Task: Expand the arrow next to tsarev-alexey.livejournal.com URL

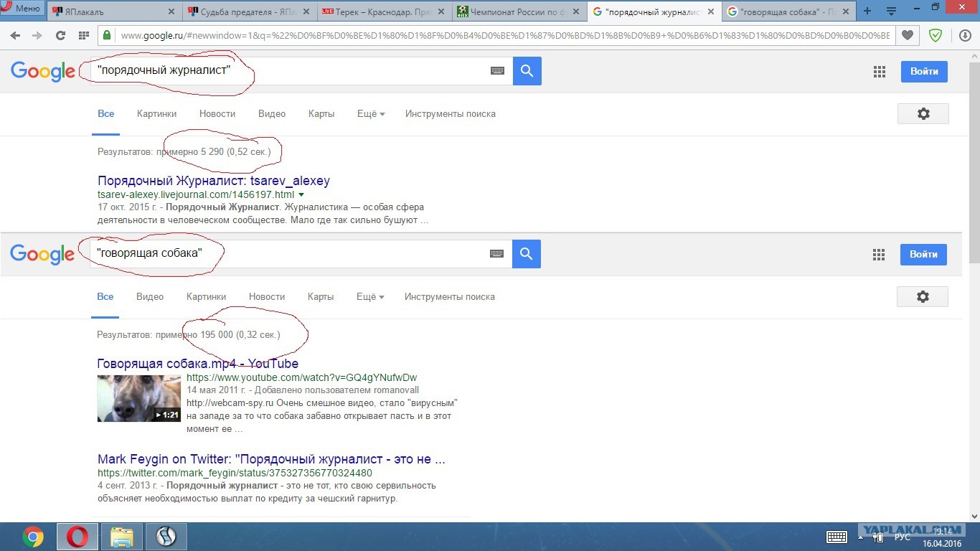Action: point(301,195)
